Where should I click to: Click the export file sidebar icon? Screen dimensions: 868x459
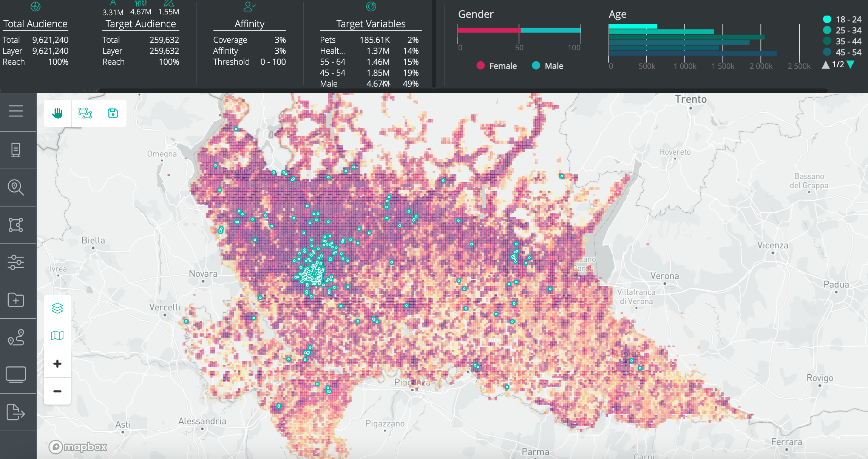pyautogui.click(x=16, y=412)
